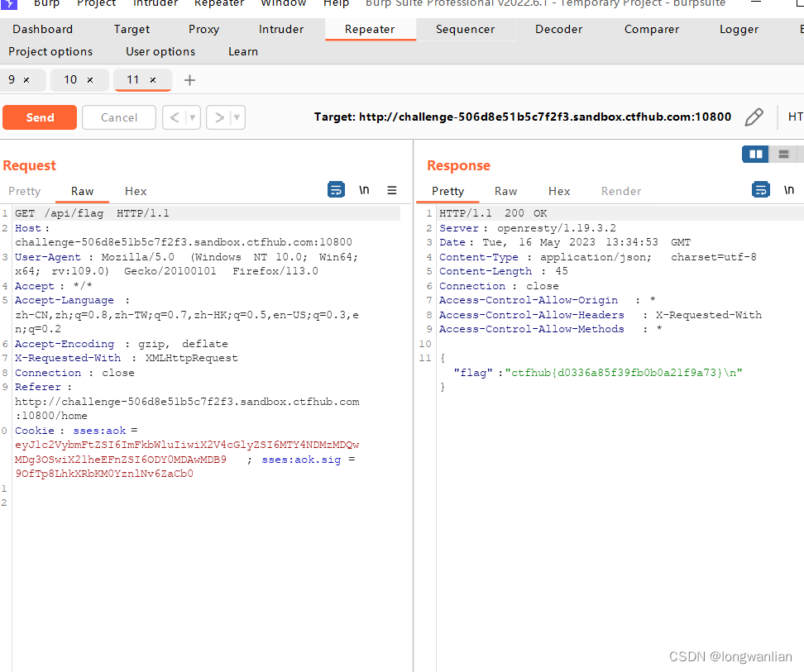The width and height of the screenshot is (804, 672).
Task: Select Hex view of the Response
Action: 558,191
